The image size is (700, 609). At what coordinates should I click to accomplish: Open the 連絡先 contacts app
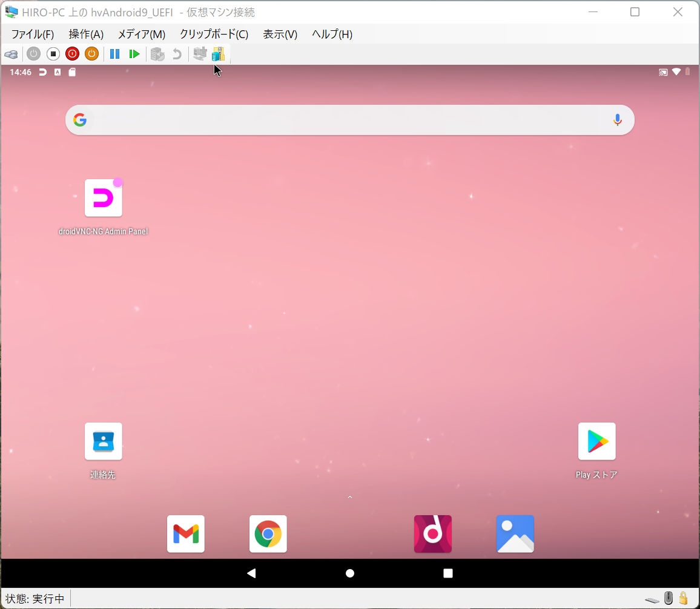(x=103, y=441)
